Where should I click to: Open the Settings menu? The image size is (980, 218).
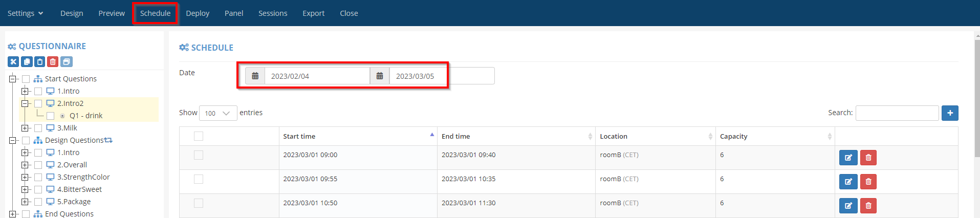coord(25,13)
